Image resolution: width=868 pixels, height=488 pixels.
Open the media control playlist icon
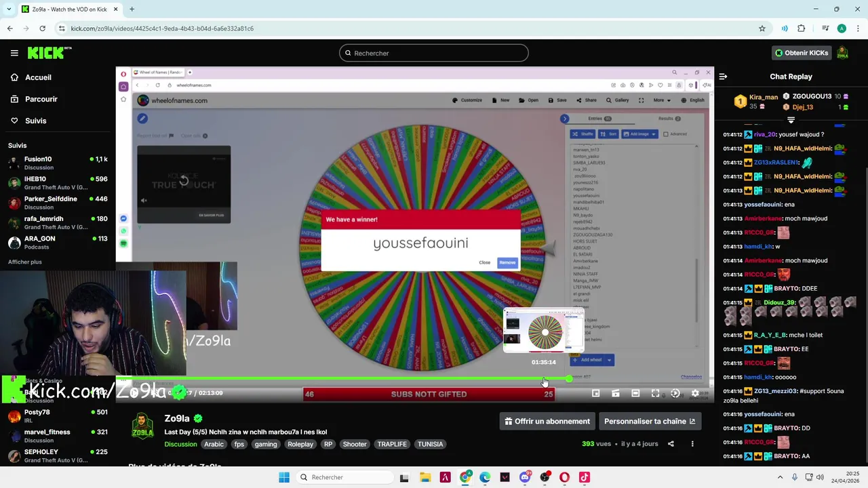[x=825, y=28]
